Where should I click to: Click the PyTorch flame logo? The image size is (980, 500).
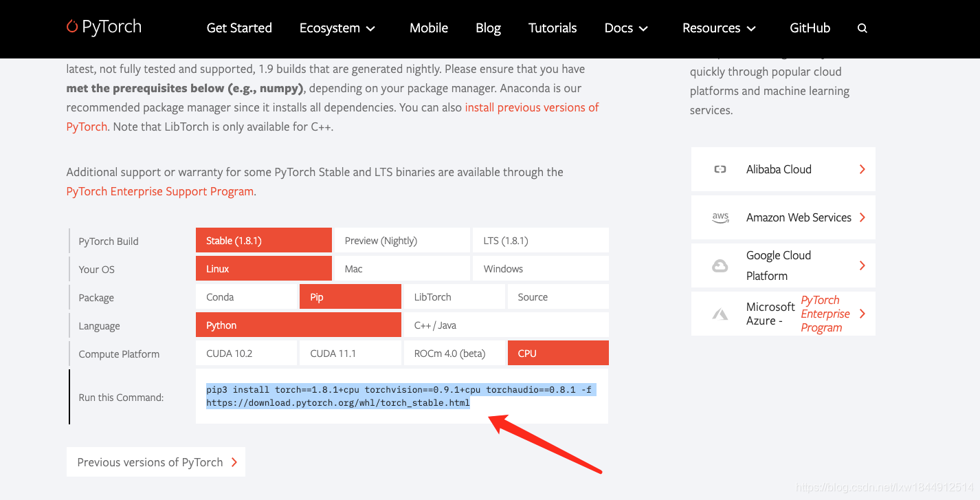(72, 26)
